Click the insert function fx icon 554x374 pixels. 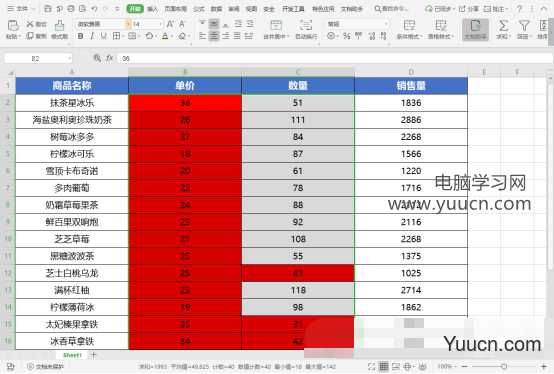click(109, 58)
